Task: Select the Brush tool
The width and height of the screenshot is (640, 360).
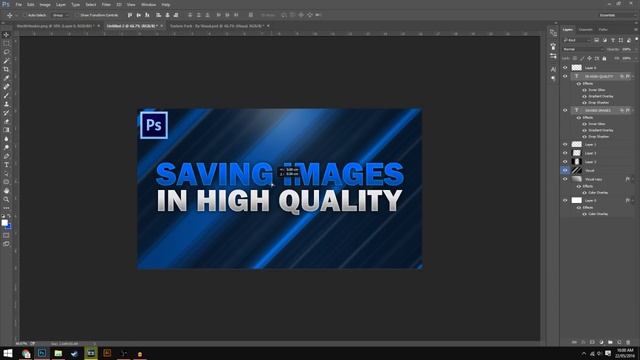Action: click(x=6, y=96)
